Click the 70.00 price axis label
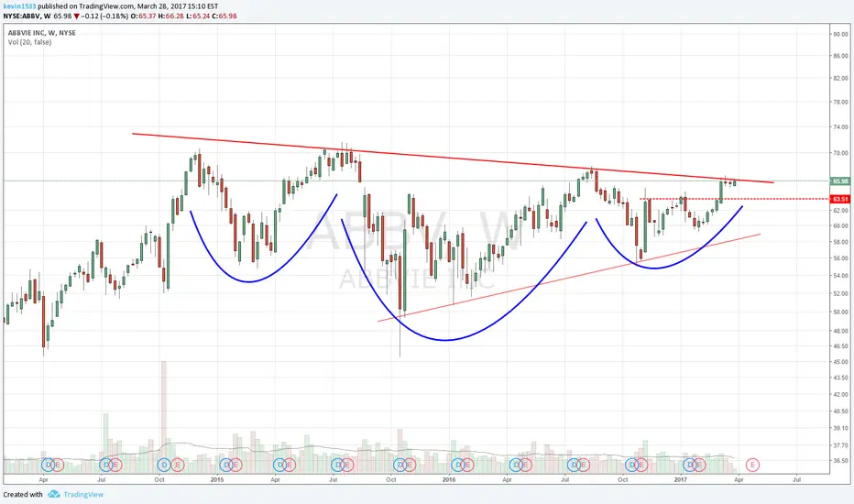This screenshot has width=854, height=504. tap(840, 153)
